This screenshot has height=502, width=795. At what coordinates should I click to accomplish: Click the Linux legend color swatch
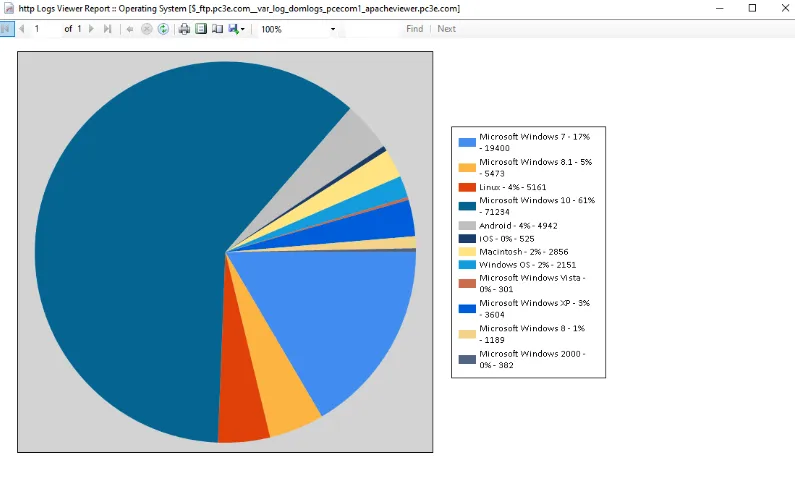click(467, 187)
